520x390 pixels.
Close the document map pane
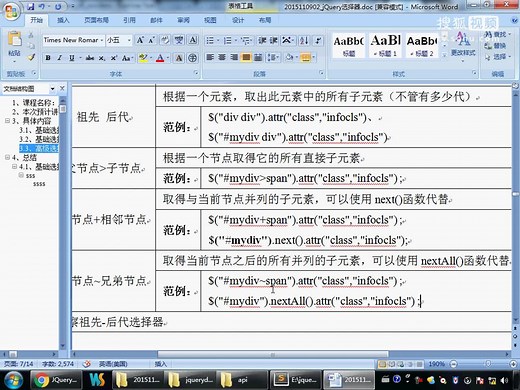pyautogui.click(x=62, y=88)
